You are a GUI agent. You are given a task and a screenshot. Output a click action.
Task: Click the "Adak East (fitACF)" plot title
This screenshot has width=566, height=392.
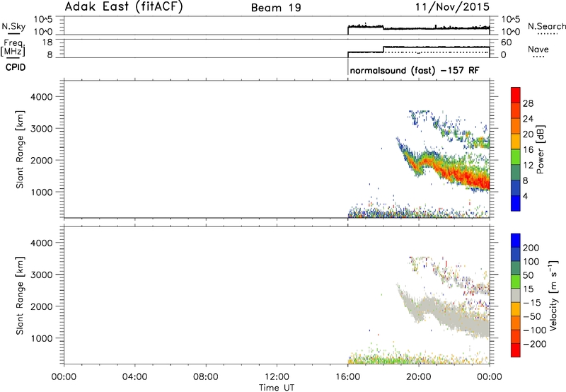click(124, 7)
